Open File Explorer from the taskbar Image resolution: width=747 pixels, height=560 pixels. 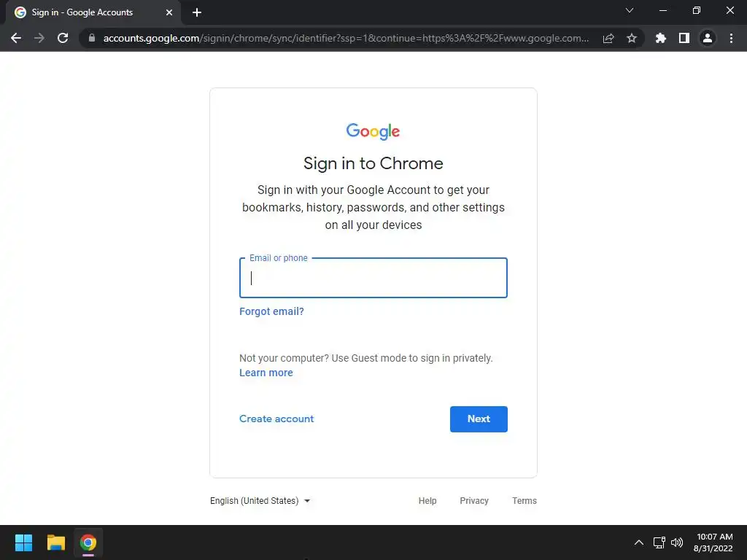pyautogui.click(x=55, y=542)
